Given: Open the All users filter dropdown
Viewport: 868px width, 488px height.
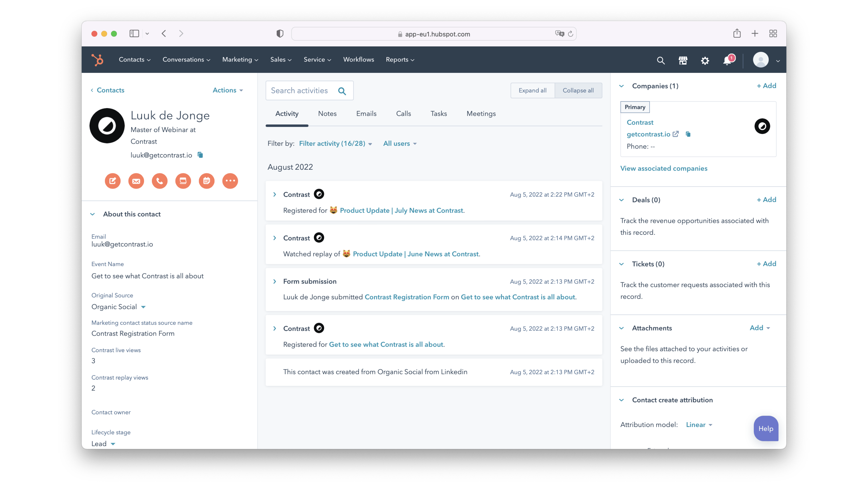Looking at the screenshot, I should 400,143.
